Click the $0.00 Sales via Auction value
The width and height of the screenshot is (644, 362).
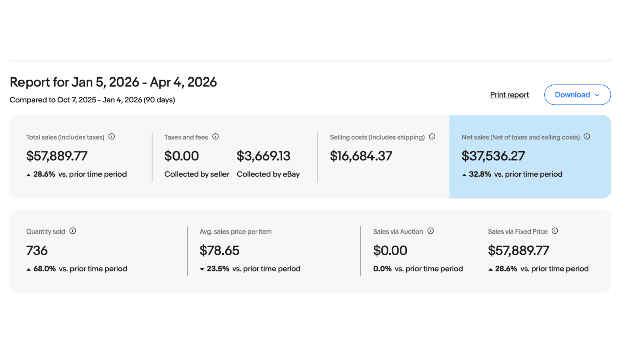[390, 251]
